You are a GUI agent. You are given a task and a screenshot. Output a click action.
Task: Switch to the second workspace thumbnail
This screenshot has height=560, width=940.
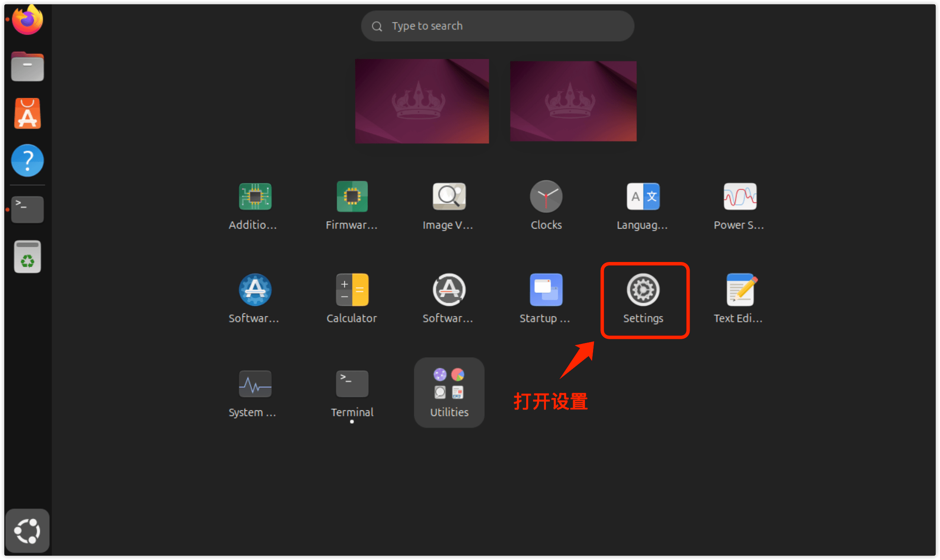click(573, 101)
